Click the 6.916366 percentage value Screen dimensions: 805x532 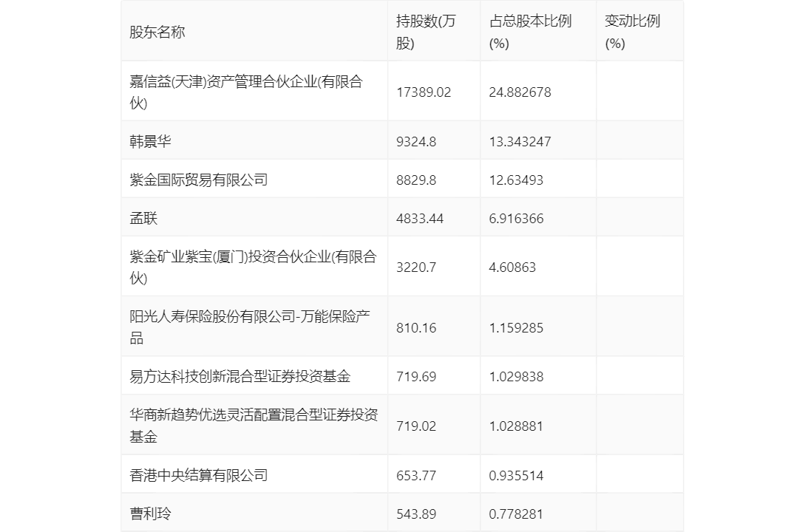[516, 218]
